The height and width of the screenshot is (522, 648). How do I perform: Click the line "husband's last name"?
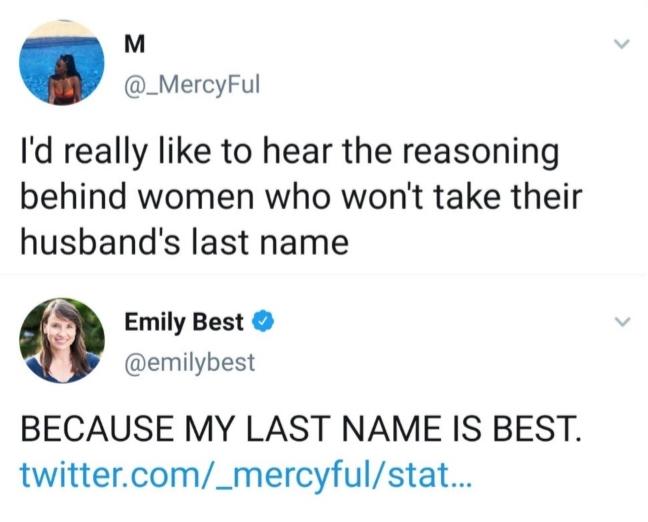coord(185,241)
